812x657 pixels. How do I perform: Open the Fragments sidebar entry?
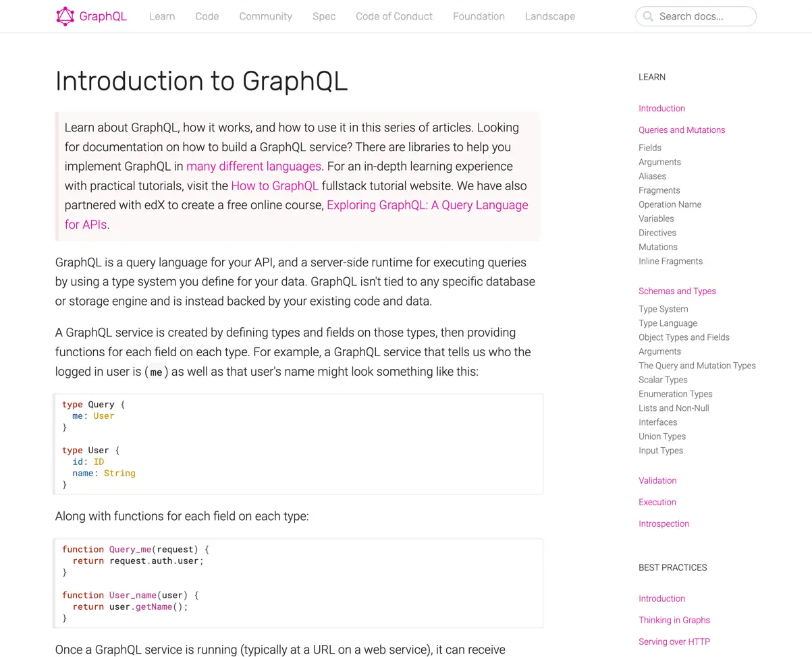tap(659, 190)
